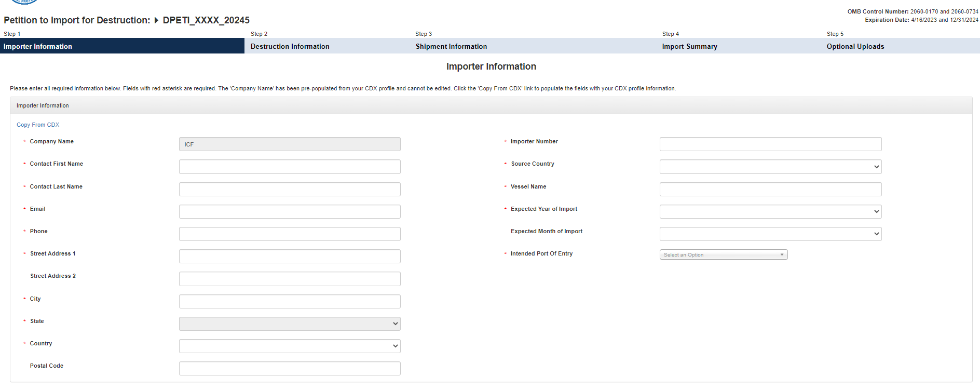Screen dimensions: 980x390
Task: Open the State dropdown list
Action: coord(290,324)
